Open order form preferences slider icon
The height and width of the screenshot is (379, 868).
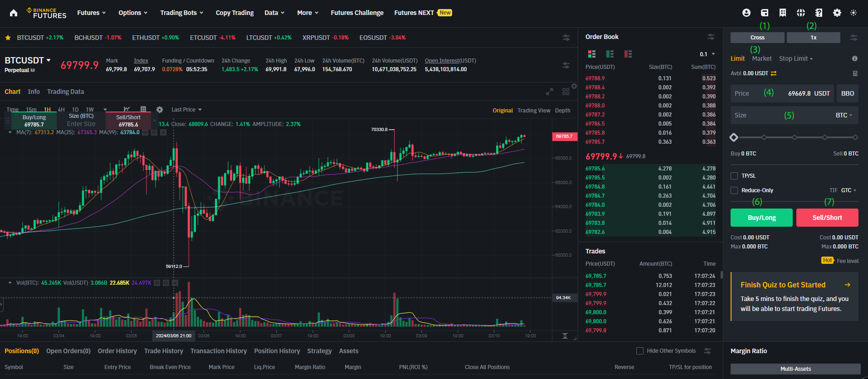point(854,38)
